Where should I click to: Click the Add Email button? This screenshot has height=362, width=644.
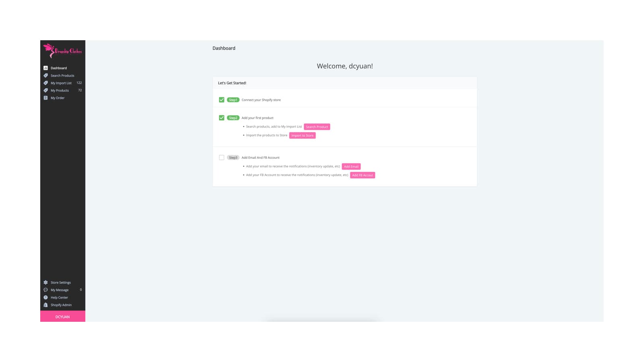pyautogui.click(x=351, y=167)
